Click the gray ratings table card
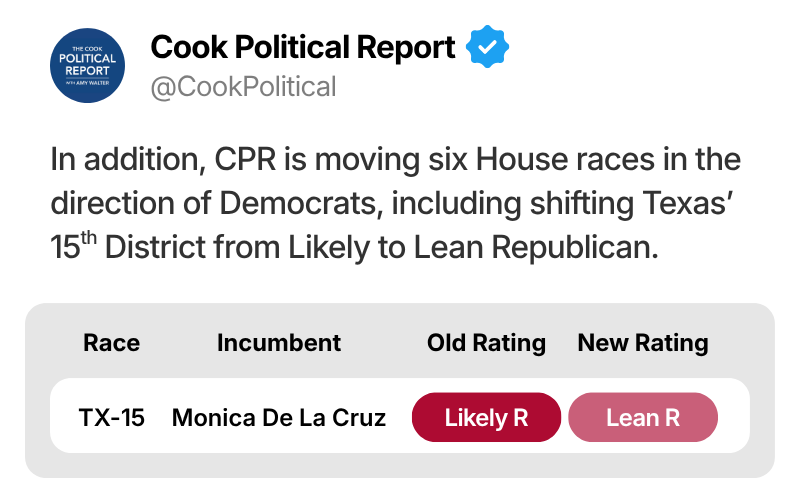800x500 pixels. 400,390
